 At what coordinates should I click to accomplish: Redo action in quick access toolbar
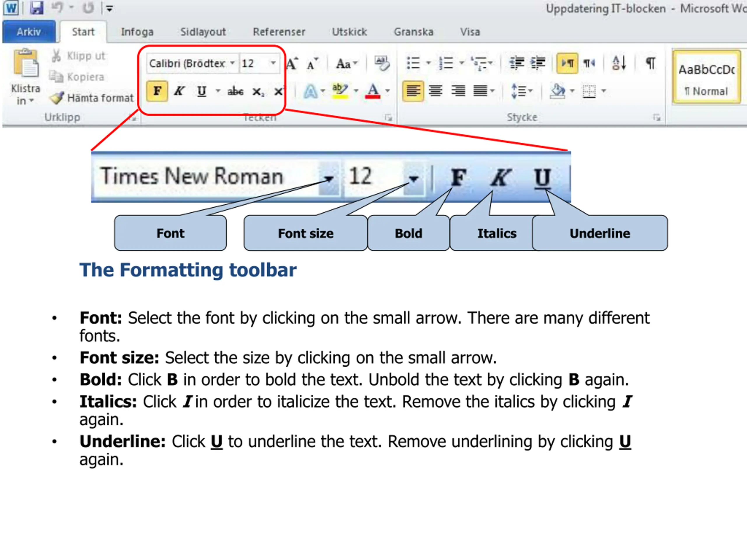point(88,8)
